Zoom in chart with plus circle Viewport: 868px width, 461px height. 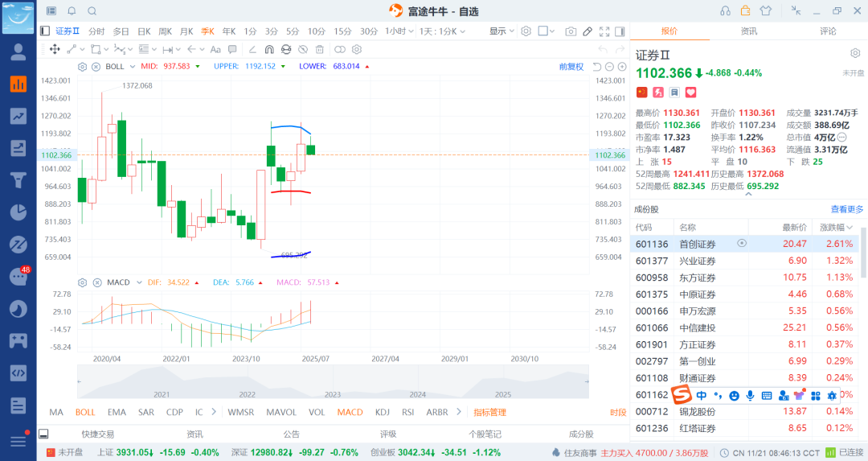(x=622, y=67)
